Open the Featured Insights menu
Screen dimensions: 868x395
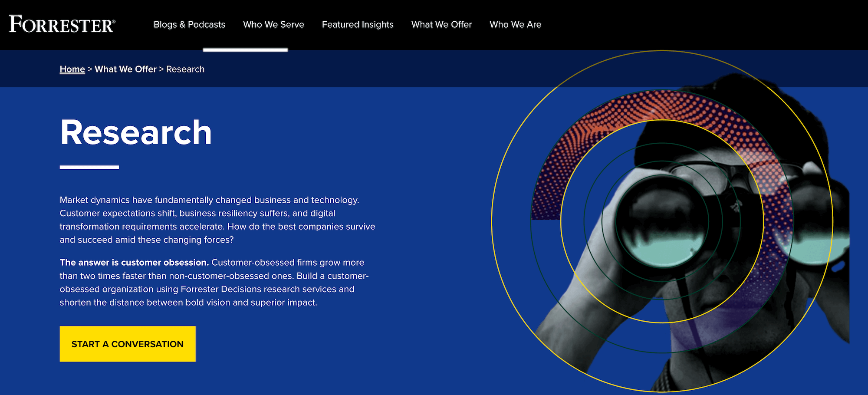click(x=358, y=25)
